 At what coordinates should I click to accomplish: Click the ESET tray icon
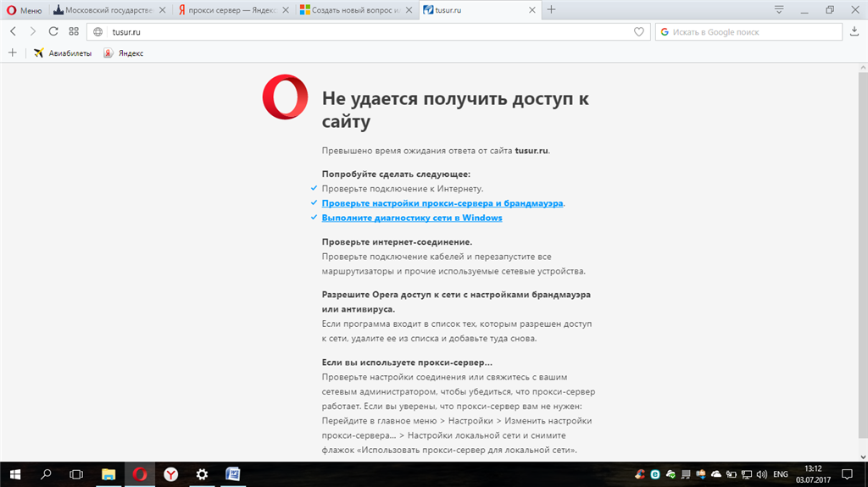655,474
